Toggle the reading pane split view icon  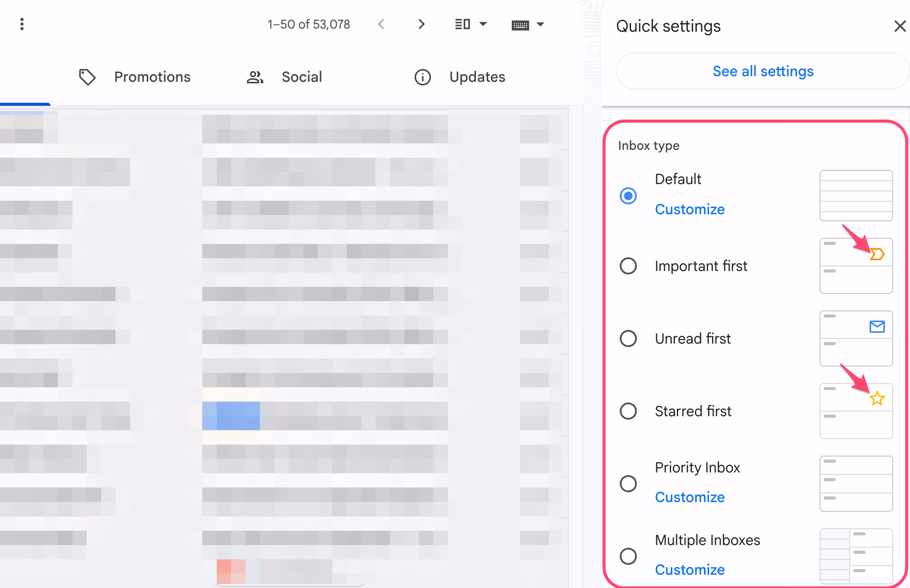tap(462, 24)
